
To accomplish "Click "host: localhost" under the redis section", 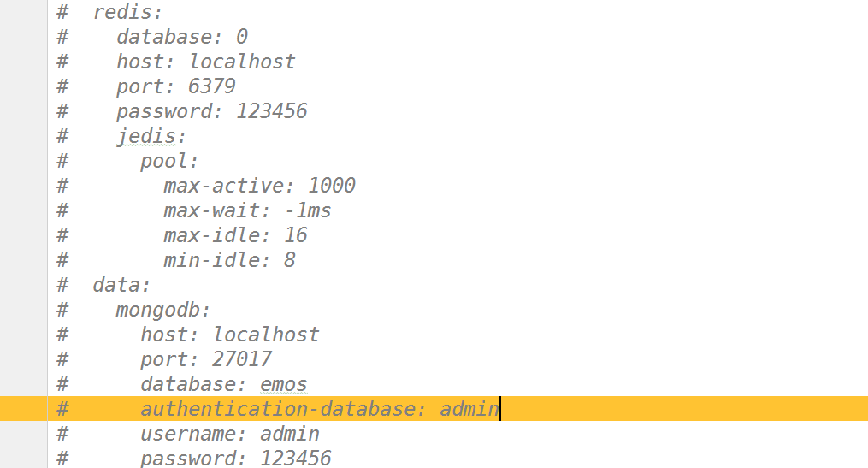I will [205, 62].
